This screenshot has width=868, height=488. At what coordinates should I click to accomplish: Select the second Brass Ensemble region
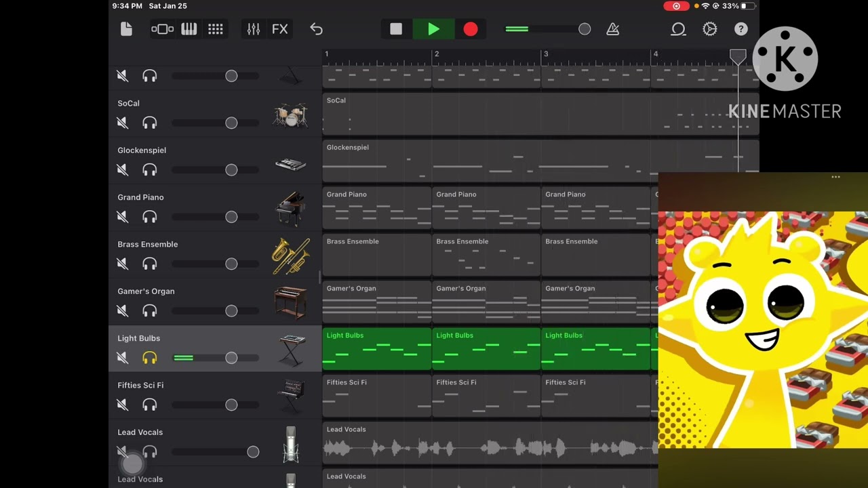[x=486, y=256]
